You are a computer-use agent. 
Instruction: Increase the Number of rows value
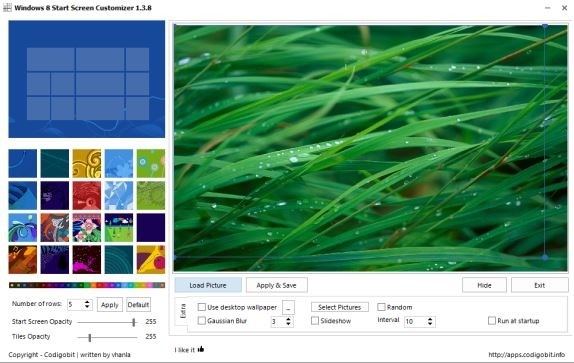(x=87, y=302)
